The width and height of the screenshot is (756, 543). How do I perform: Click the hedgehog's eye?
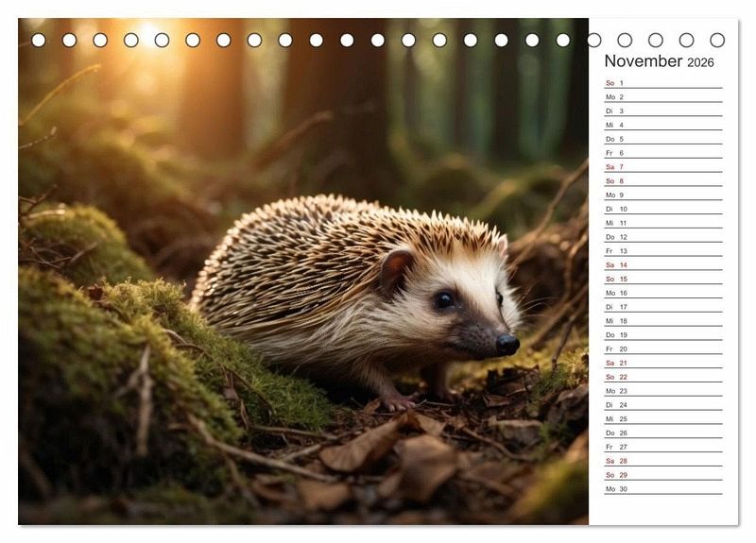[x=443, y=300]
